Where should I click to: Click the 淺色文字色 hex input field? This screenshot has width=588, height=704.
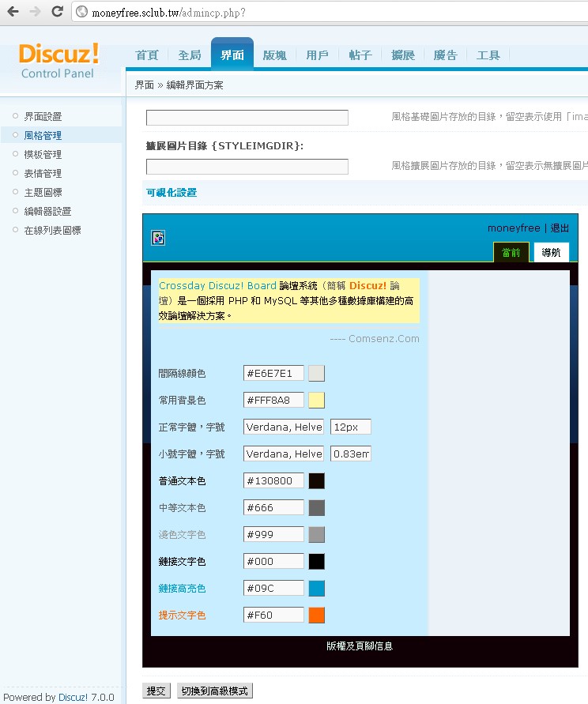tap(273, 535)
